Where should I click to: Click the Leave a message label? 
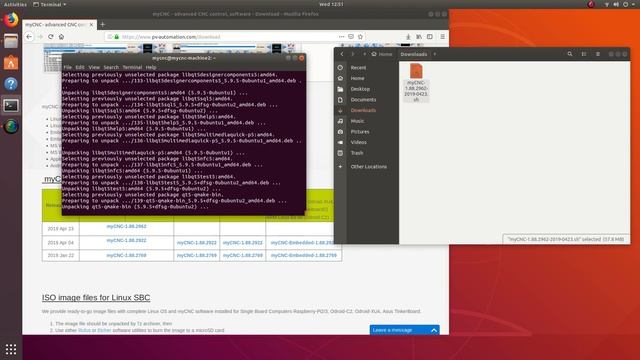392,330
